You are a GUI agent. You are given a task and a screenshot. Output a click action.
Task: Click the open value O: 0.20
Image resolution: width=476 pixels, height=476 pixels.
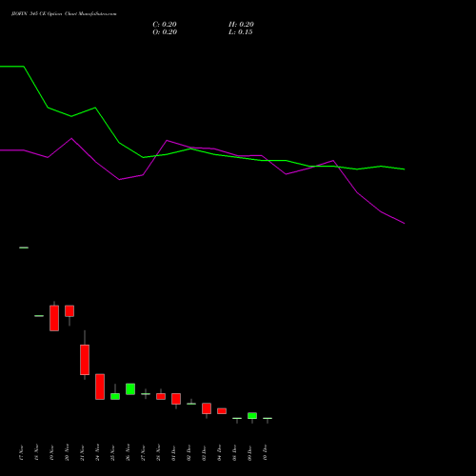pos(165,32)
